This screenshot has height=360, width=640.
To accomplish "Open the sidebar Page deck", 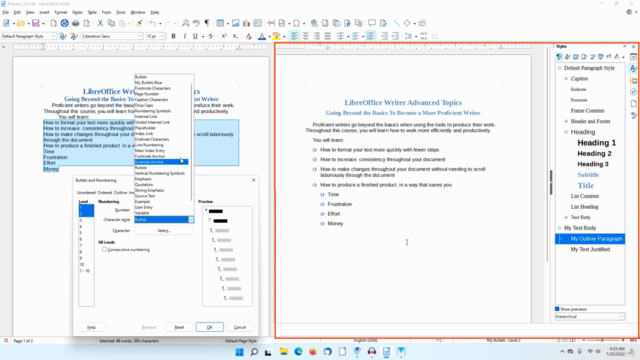I will [x=633, y=104].
